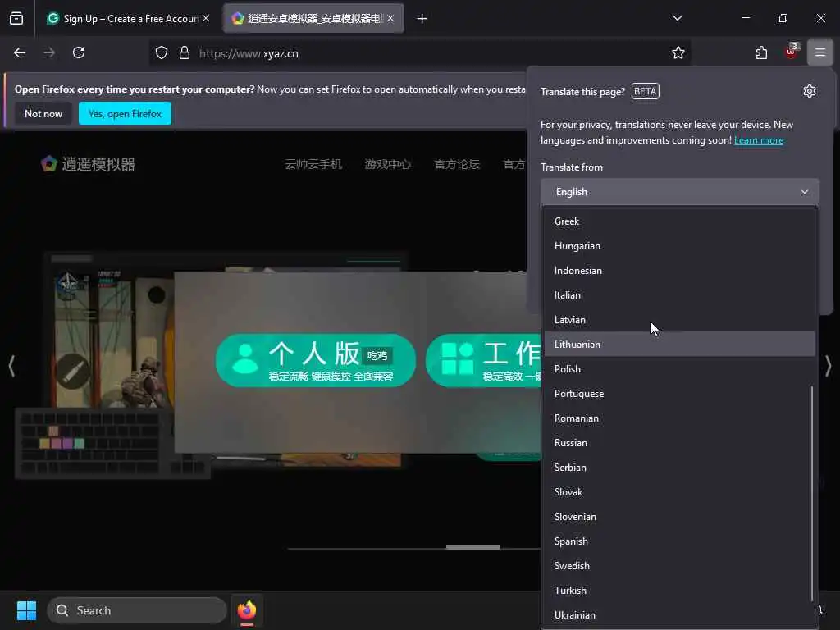The image size is (840, 630).
Task: Reload the current page
Action: click(79, 53)
